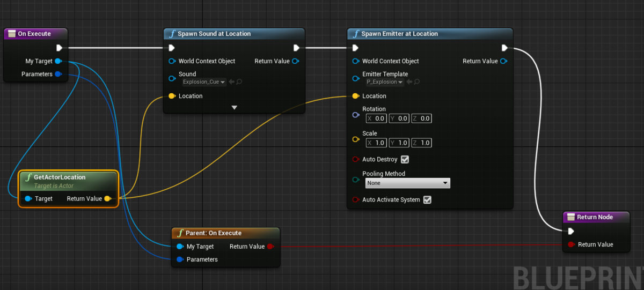Click the Scale input pin
644x290 pixels.
click(355, 139)
